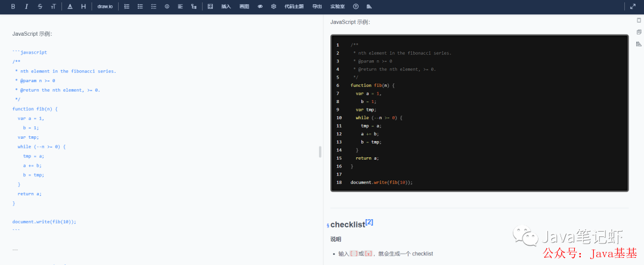
Task: Click 'function fib(n) {' in preview code
Action: [x=373, y=85]
